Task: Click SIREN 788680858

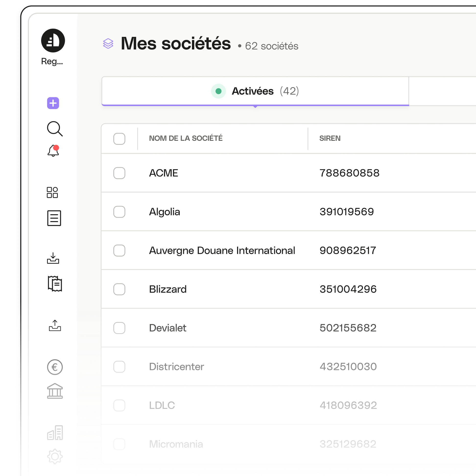Action: point(349,173)
